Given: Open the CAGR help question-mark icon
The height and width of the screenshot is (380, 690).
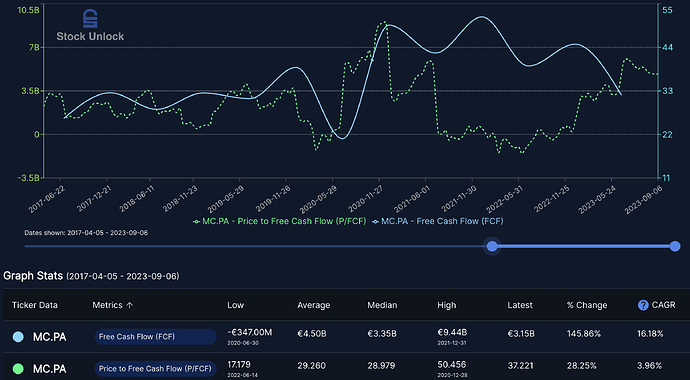Looking at the screenshot, I should [643, 305].
